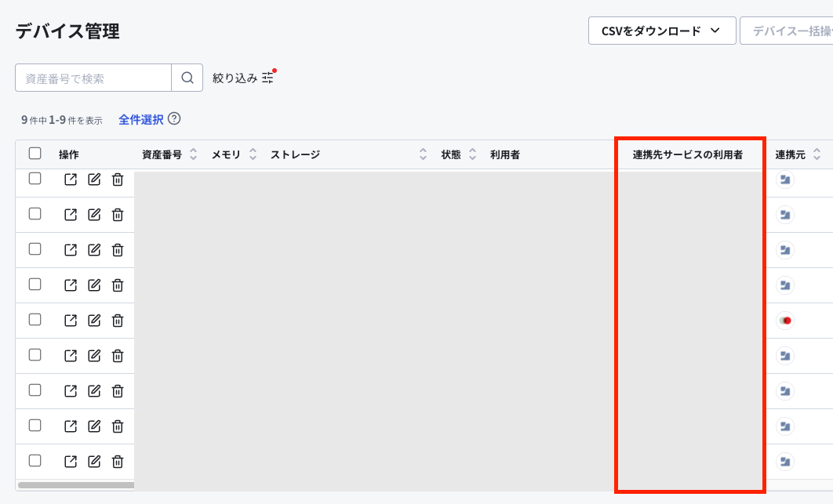Click the 連携元 source icon in the last row
833x504 pixels.
click(785, 461)
